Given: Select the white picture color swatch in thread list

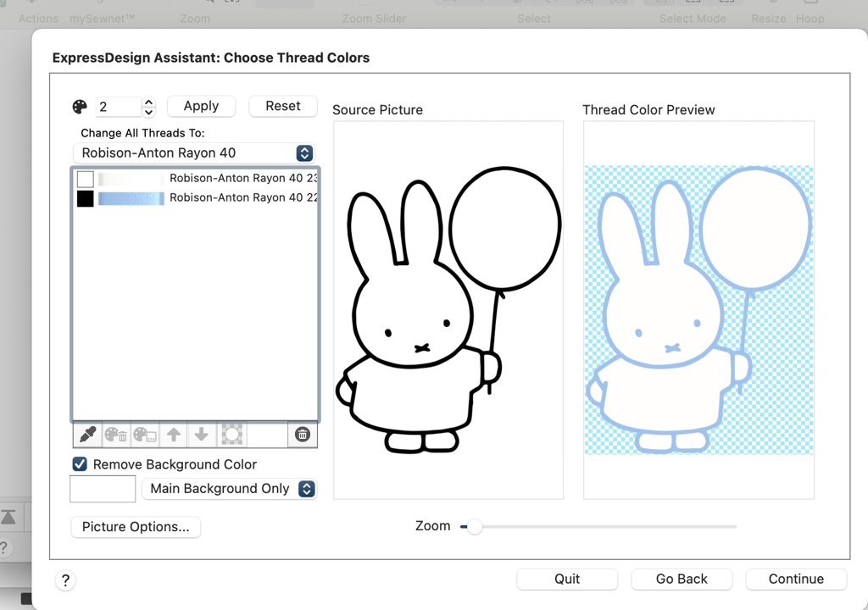Looking at the screenshot, I should tap(86, 179).
